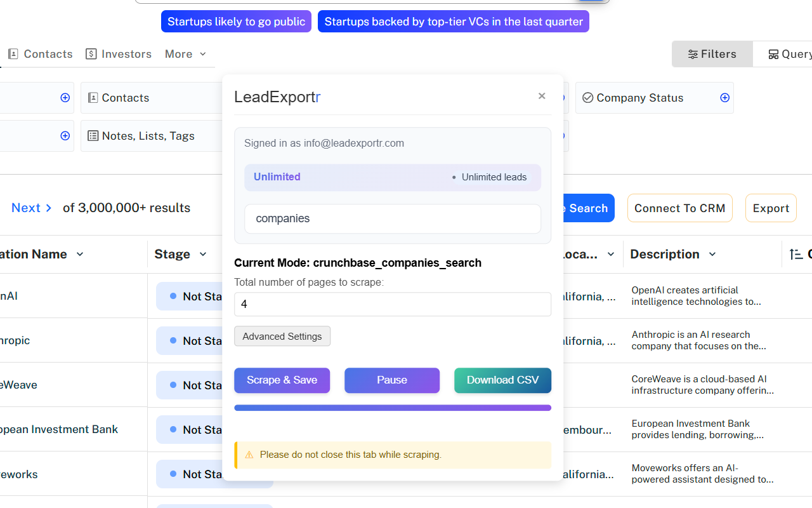This screenshot has height=508, width=812.
Task: Open Stage column dropdown
Action: click(x=203, y=254)
